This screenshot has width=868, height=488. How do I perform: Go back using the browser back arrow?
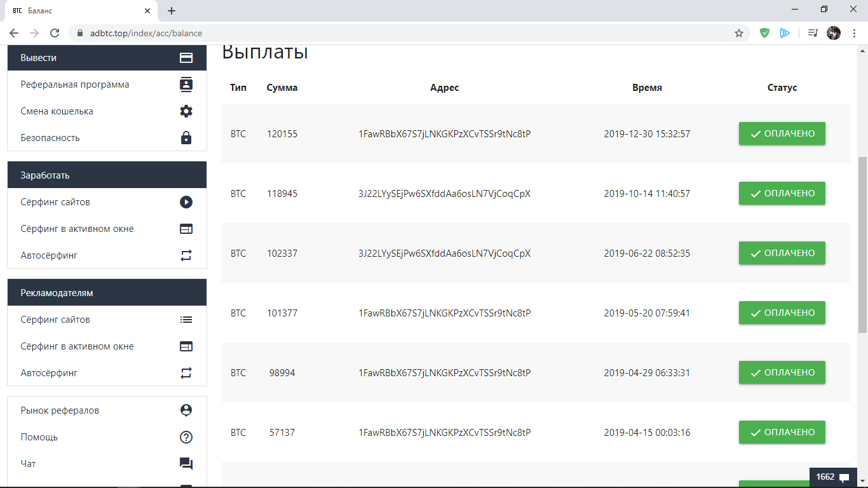point(14,33)
